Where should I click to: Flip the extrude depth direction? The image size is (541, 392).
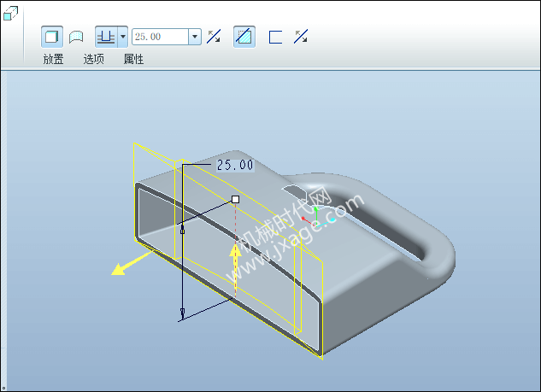(214, 37)
